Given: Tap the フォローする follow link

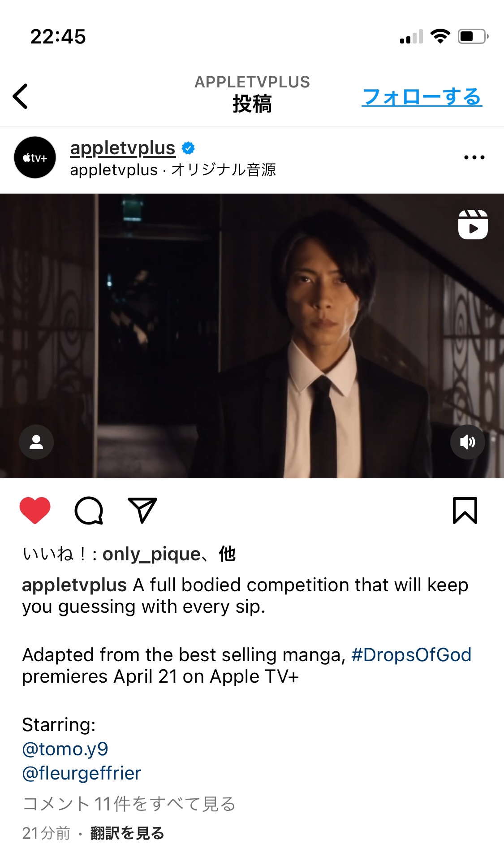Looking at the screenshot, I should pos(422,96).
